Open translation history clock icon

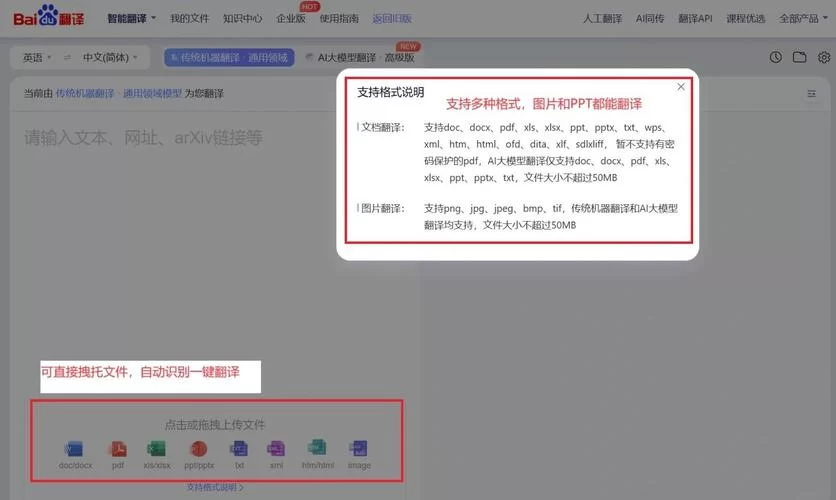(776, 57)
